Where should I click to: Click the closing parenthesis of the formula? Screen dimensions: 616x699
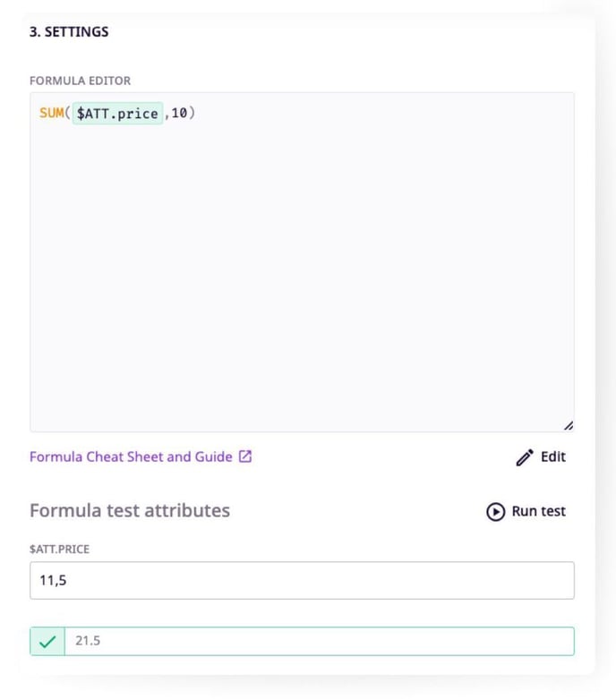tap(192, 114)
